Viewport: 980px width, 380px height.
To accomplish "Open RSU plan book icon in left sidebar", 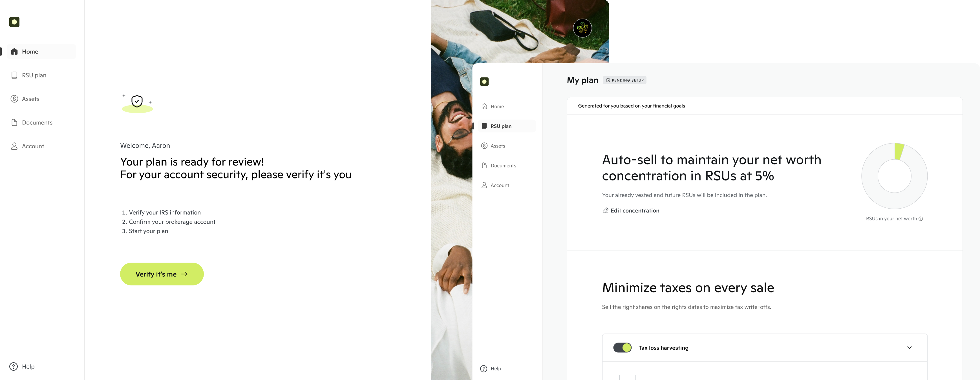I will click(14, 75).
